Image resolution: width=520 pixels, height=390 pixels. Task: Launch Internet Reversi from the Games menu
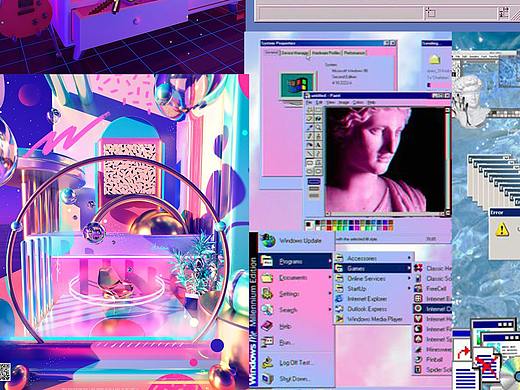pyautogui.click(x=433, y=329)
